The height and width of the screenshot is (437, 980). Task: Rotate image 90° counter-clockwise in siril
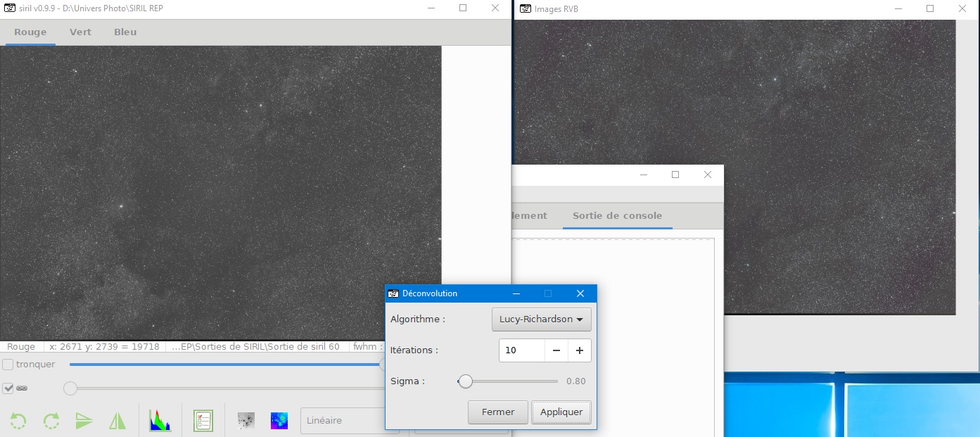point(18,421)
